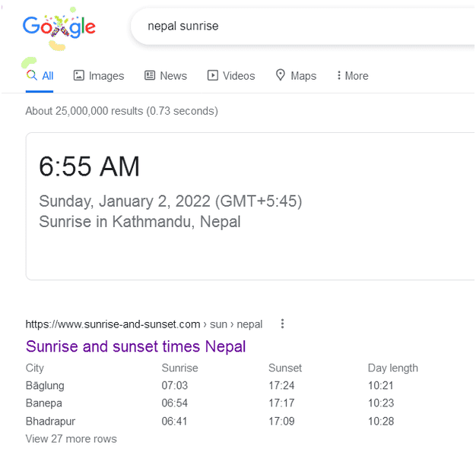Click the Bhadrapur city row
Viewport: 476px width, 471px height.
[x=50, y=422]
